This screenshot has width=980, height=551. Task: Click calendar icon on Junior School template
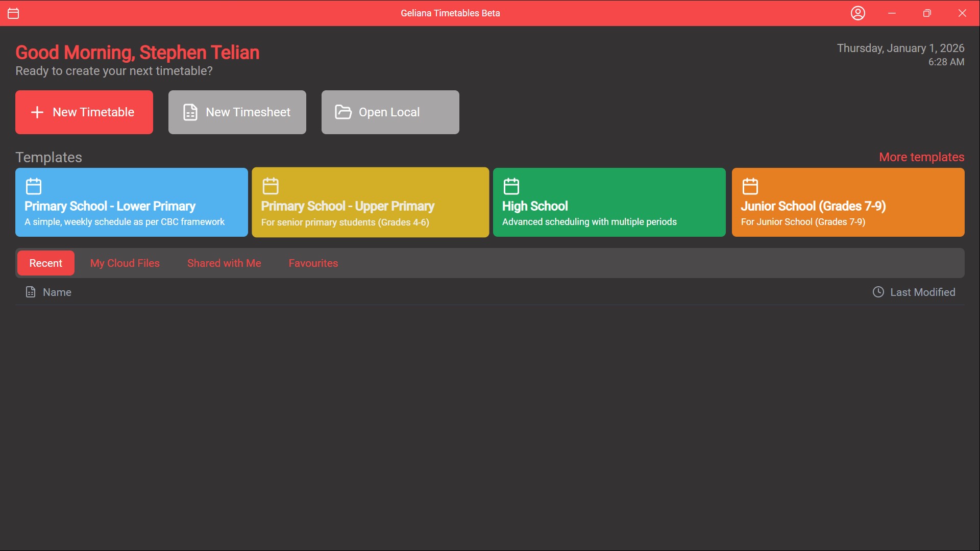(750, 186)
